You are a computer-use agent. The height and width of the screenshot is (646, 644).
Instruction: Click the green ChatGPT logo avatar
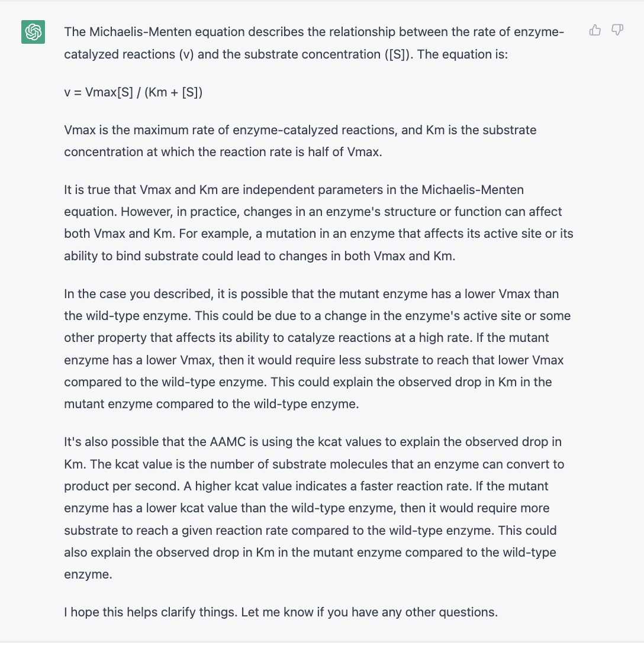33,32
